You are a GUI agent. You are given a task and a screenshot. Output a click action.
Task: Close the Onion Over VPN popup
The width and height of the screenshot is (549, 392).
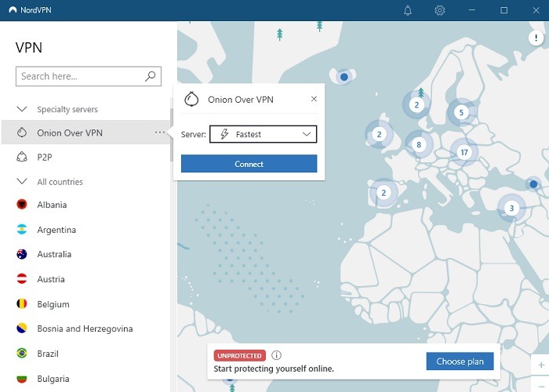(314, 100)
